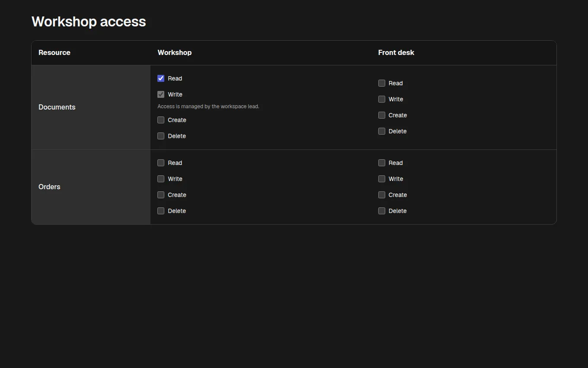Tick Create for Orders in Workshop column
Viewport: 588px width, 368px height.
pyautogui.click(x=161, y=195)
